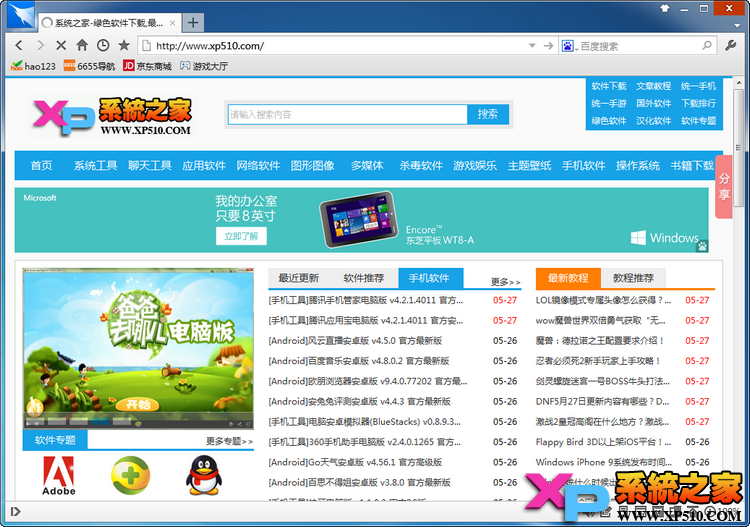750x527 pixels.
Task: Bookmark this page with the star icon
Action: [x=124, y=45]
